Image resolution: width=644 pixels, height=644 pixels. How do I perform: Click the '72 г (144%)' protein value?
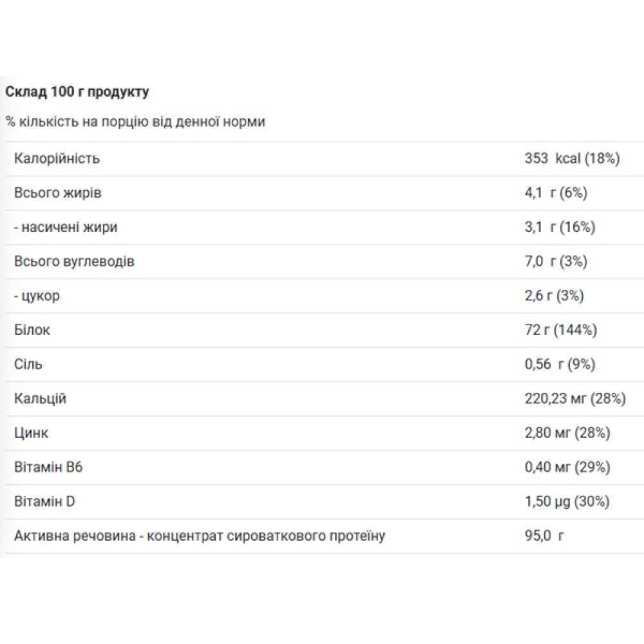click(561, 330)
